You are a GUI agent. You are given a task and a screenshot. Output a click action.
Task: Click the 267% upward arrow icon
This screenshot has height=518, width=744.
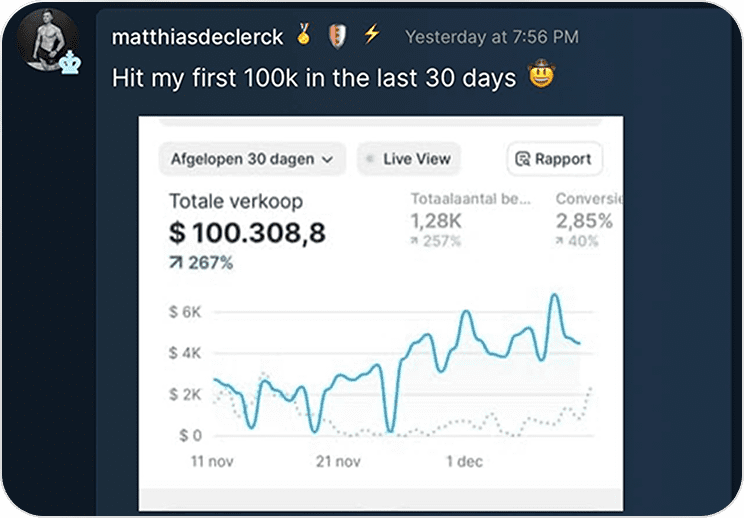point(176,262)
